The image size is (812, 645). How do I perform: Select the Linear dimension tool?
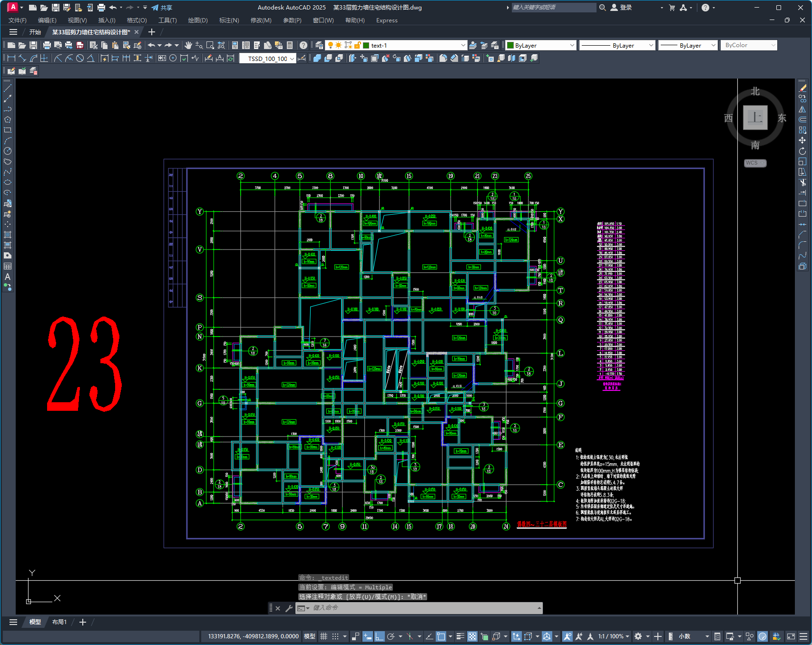coord(11,58)
